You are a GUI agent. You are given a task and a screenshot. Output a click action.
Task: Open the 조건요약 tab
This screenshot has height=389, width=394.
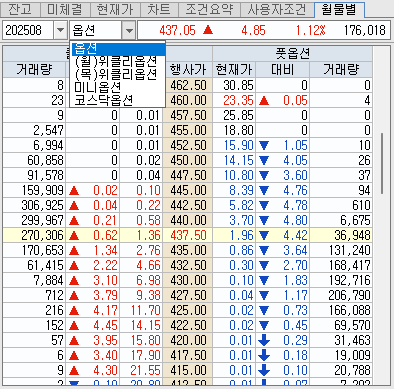pos(209,10)
